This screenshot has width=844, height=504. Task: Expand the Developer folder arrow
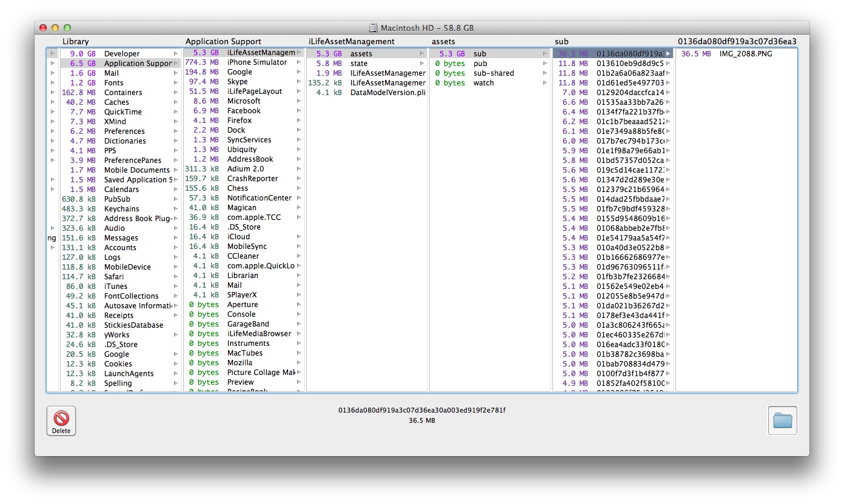coord(176,54)
